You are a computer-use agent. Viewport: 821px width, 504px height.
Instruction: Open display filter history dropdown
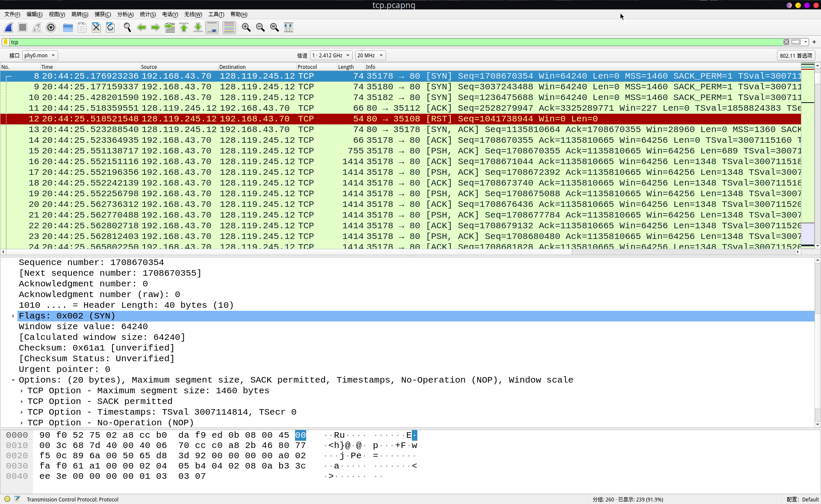806,42
